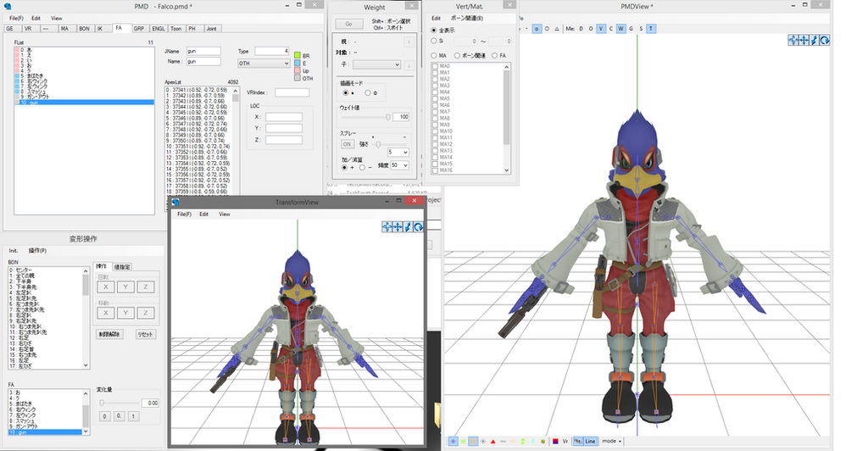Click the JName input field
The image size is (868, 451).
[203, 51]
